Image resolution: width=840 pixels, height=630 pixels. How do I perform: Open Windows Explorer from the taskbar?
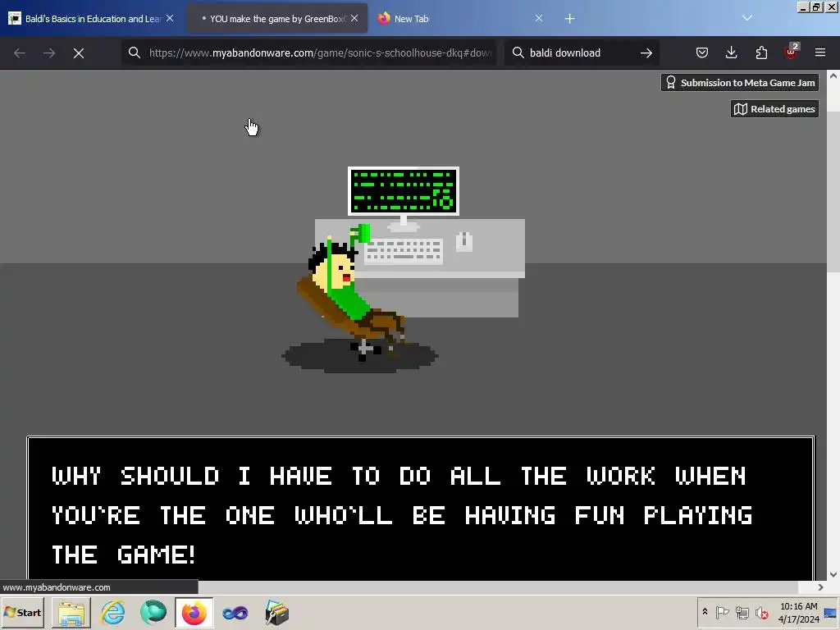[x=71, y=612]
